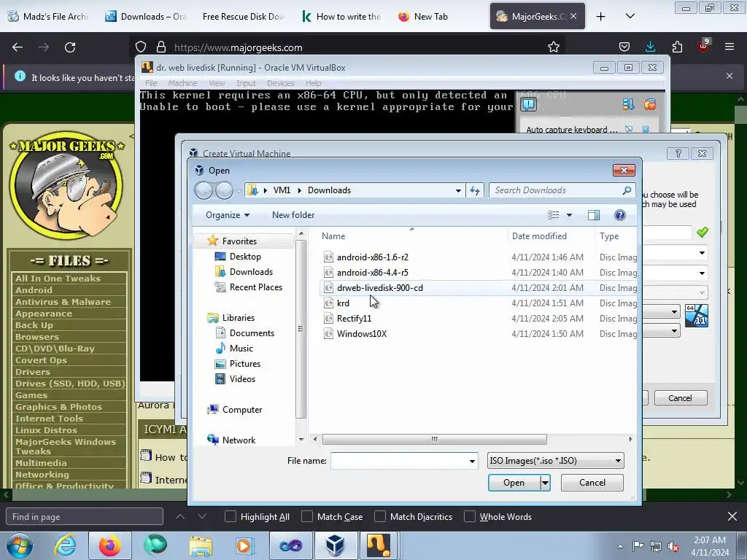The width and height of the screenshot is (747, 560).
Task: Switch to How to write the tab
Action: (x=341, y=16)
